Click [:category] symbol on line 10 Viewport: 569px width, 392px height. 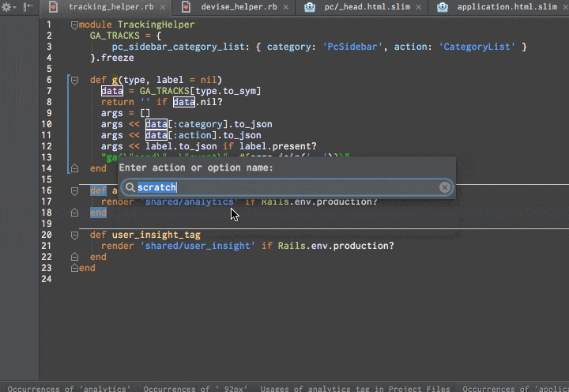coord(198,124)
